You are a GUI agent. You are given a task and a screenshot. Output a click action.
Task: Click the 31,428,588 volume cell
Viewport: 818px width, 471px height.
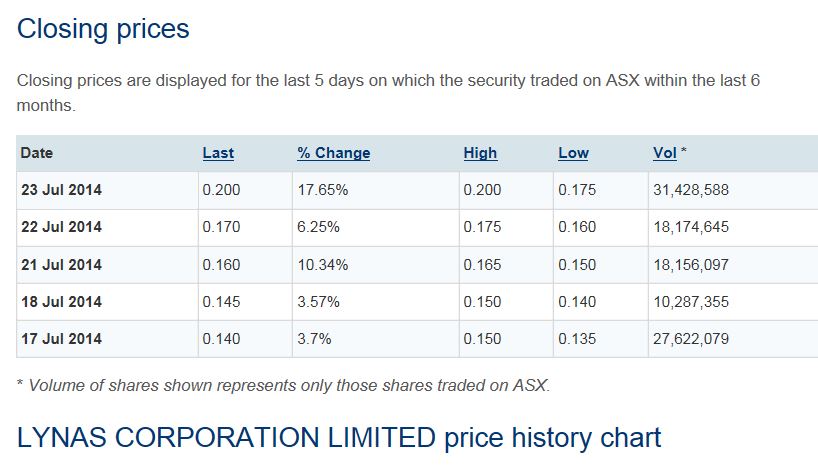[691, 190]
